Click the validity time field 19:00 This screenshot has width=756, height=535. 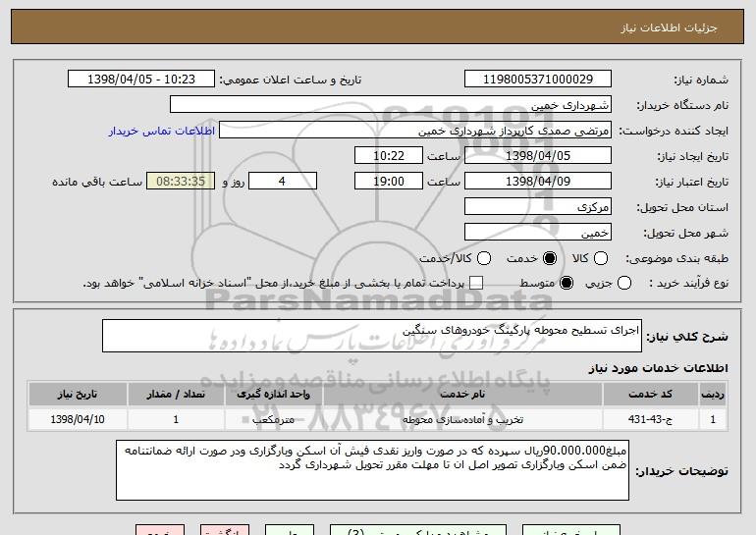[x=389, y=182]
